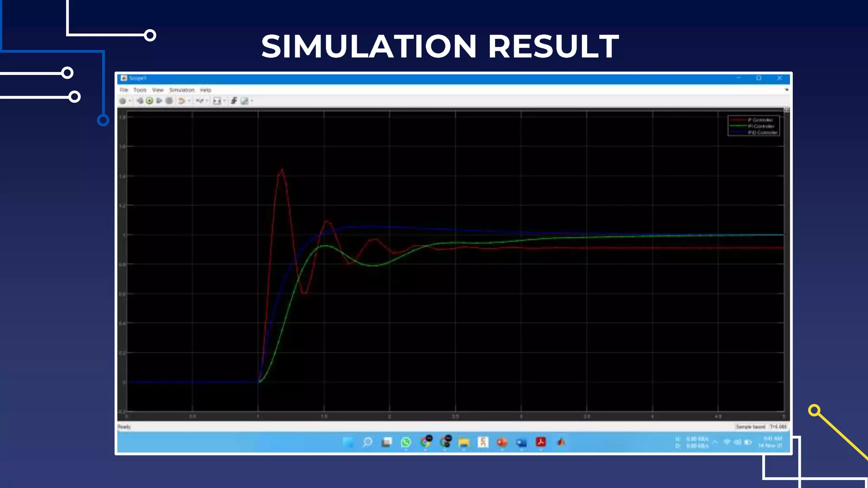Click the Scope configuration gear icon
This screenshot has height=488, width=868.
click(x=122, y=101)
